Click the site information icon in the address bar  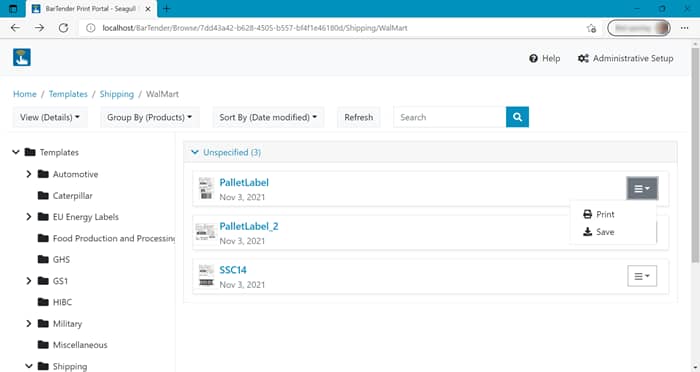pos(91,28)
